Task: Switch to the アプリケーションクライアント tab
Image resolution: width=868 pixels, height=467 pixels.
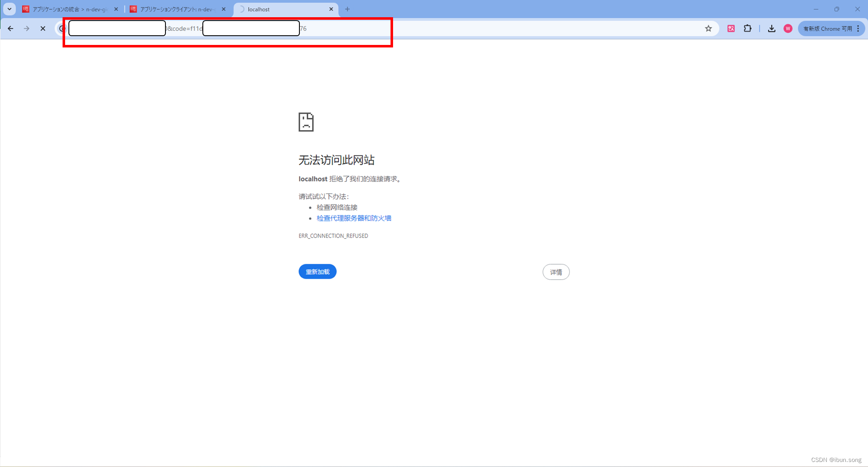Action: point(178,9)
